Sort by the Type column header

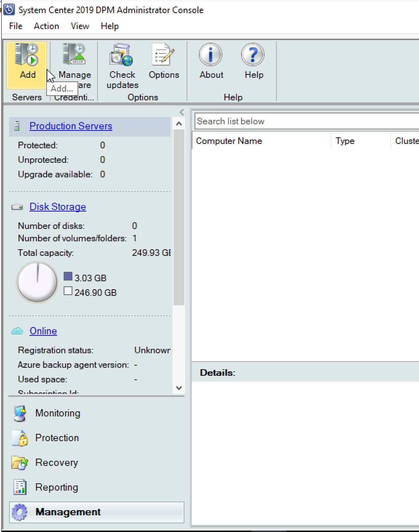(x=360, y=141)
